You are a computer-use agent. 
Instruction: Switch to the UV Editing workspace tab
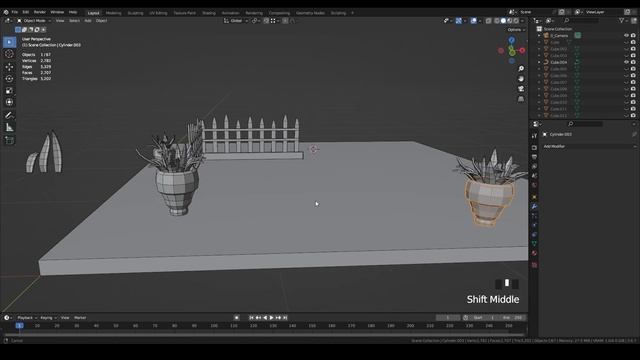pos(158,13)
